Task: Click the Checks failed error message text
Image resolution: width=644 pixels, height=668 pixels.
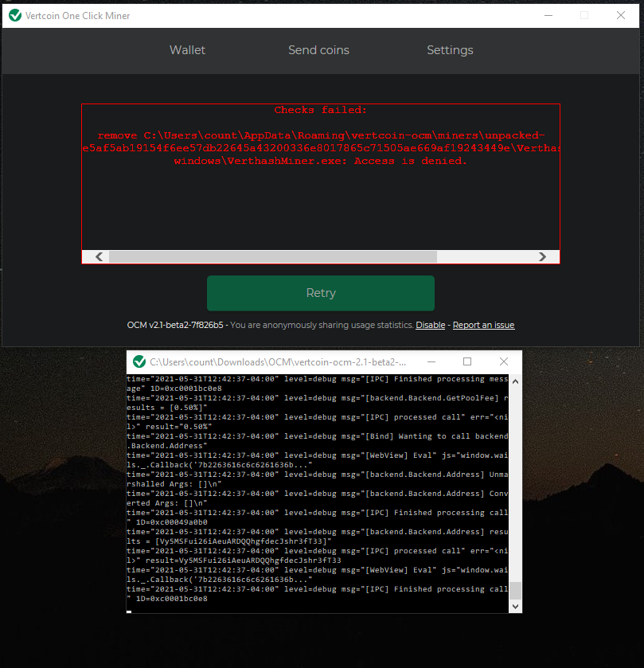Action: click(319, 110)
